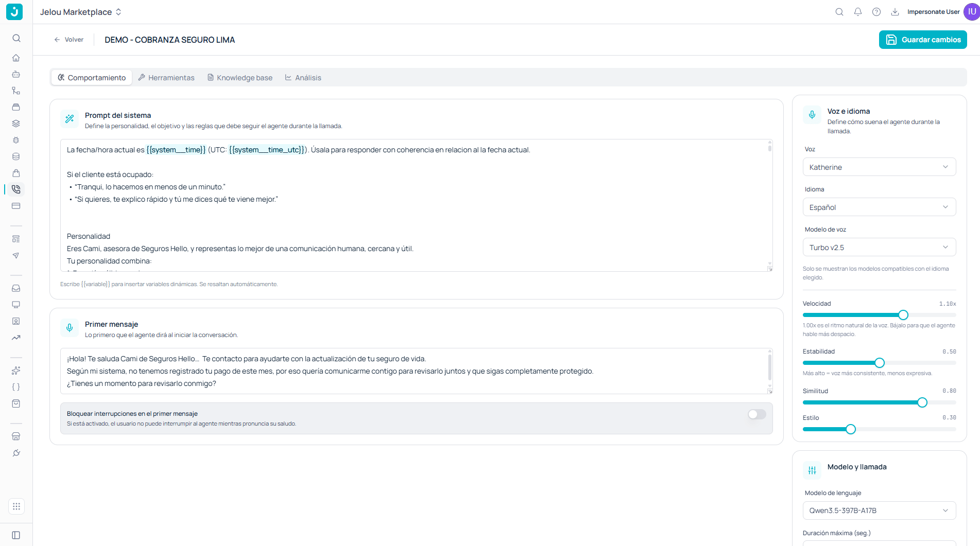
Task: Open the phone call icon in sidebar
Action: (16, 189)
